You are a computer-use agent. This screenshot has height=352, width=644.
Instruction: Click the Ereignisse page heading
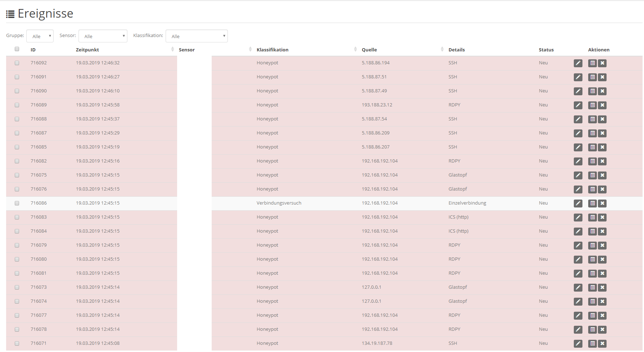click(45, 14)
